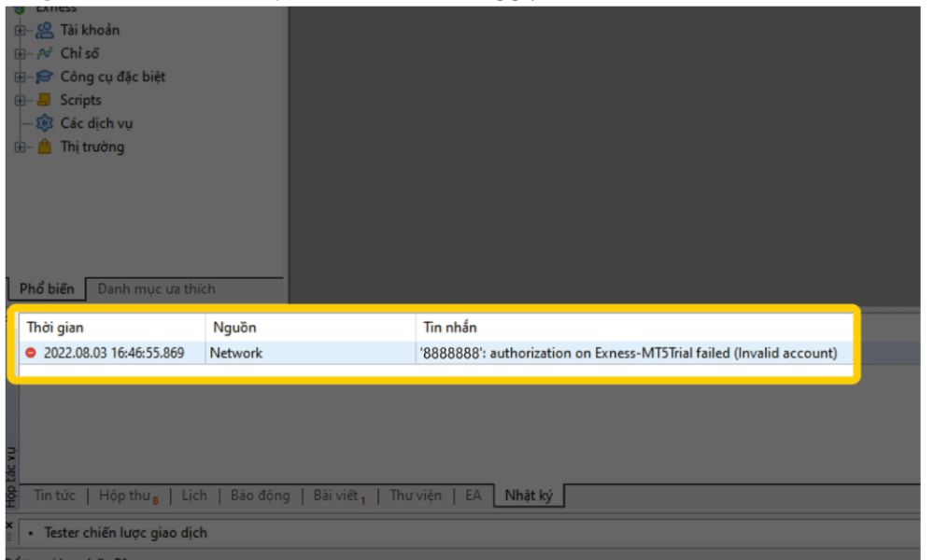
Task: Click the Thị trường shopping bag icon
Action: pyautogui.click(x=44, y=147)
